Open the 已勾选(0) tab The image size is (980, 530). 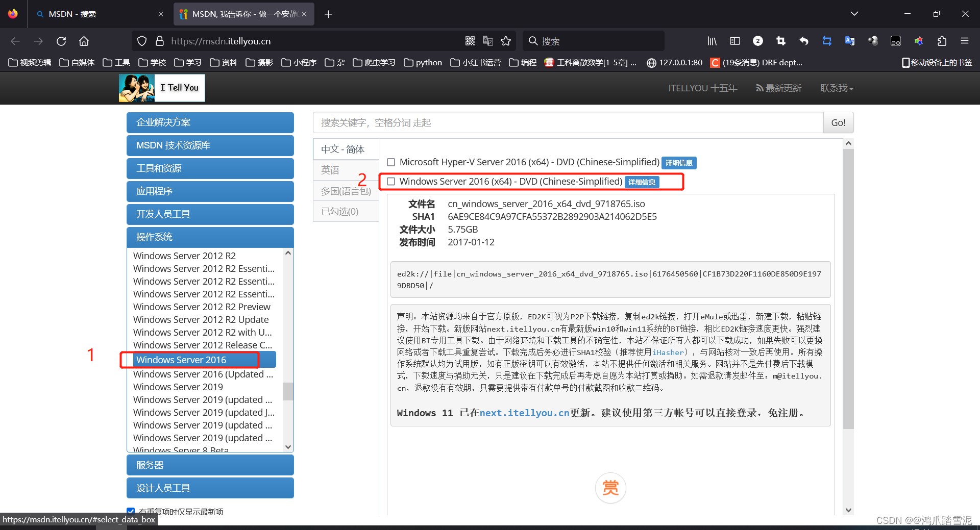(346, 211)
